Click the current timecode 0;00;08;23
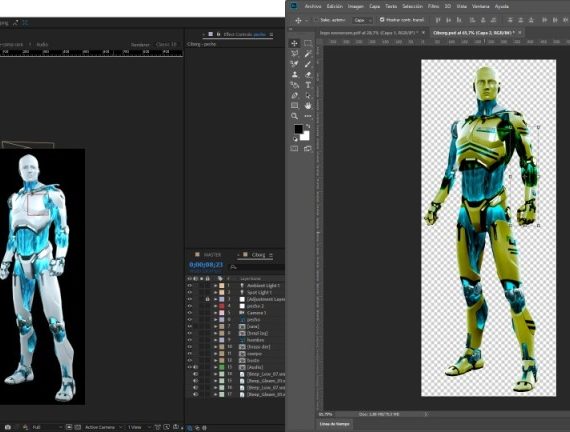 [x=206, y=265]
